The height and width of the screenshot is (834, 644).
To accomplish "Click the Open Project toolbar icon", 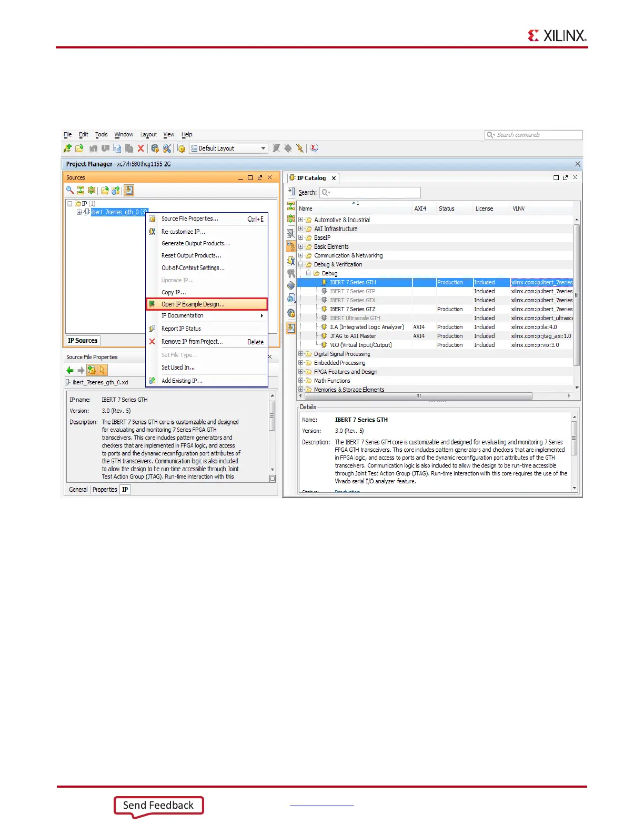I will pos(79,148).
